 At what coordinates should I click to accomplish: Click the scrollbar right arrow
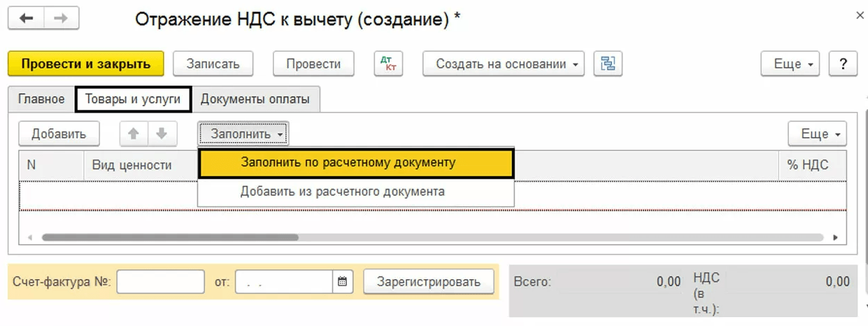835,238
